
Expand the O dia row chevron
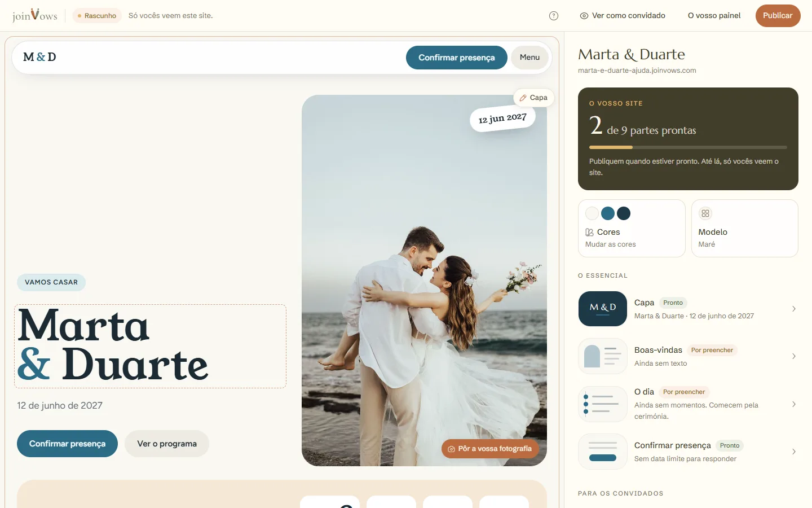coord(794,404)
